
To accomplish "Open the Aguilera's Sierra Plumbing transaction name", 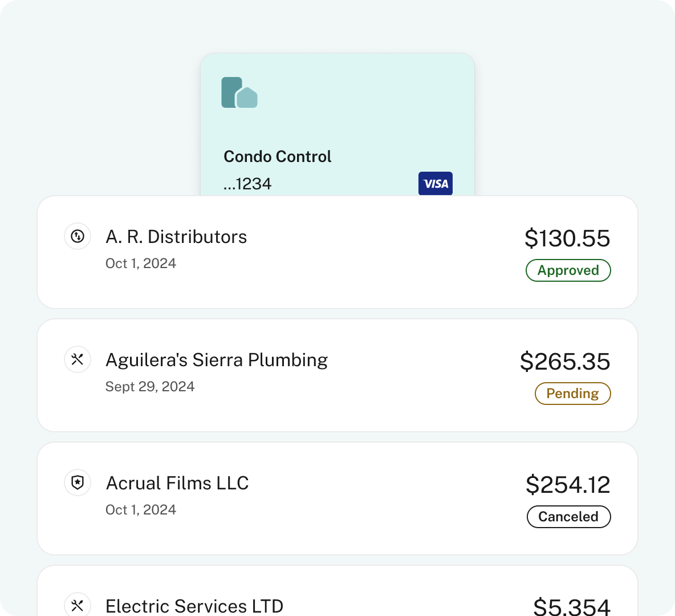I will tap(217, 360).
